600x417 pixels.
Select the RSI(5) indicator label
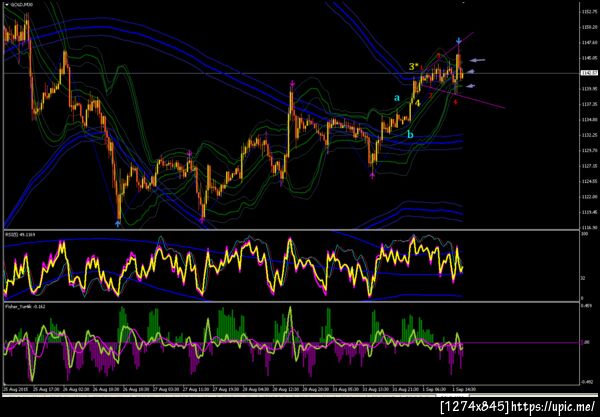pyautogui.click(x=20, y=235)
